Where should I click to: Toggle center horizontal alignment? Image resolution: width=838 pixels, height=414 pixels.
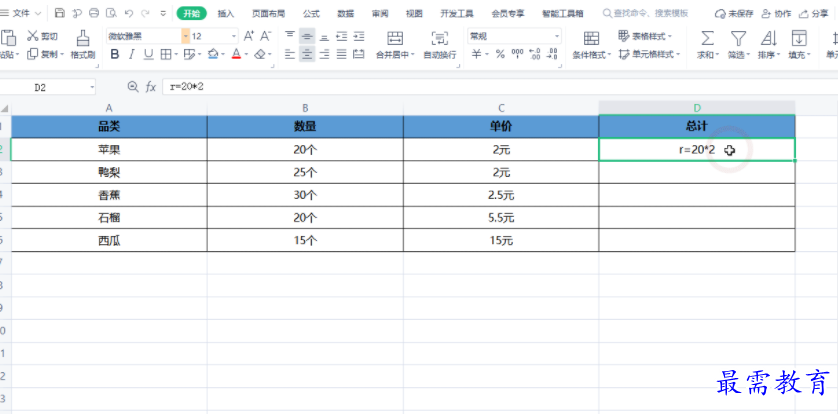tap(307, 54)
